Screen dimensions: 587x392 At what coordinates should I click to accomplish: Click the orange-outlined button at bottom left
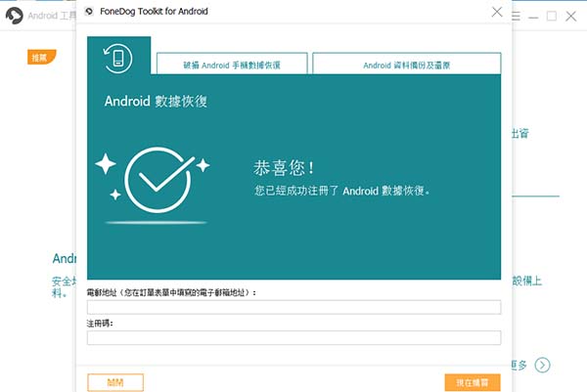coord(115,382)
